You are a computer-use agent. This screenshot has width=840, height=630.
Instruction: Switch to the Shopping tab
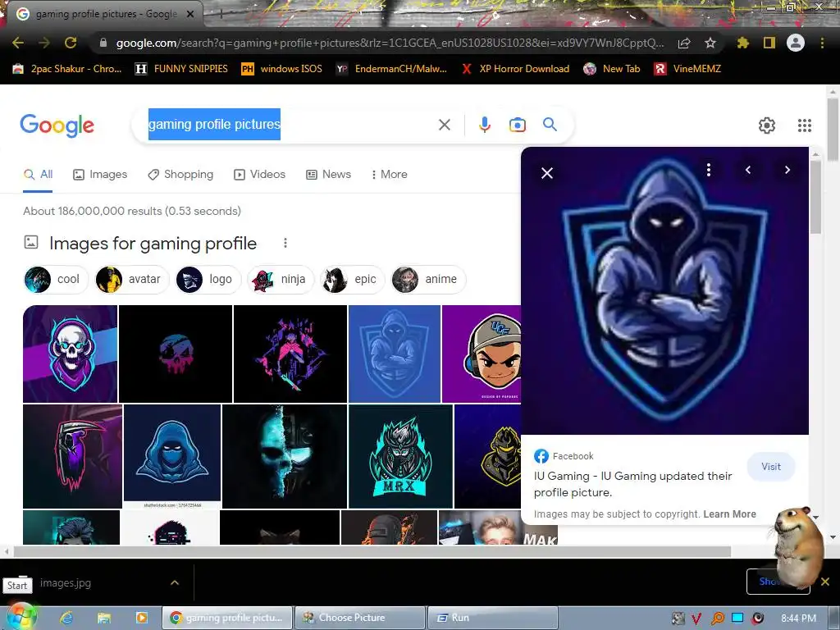coord(180,174)
